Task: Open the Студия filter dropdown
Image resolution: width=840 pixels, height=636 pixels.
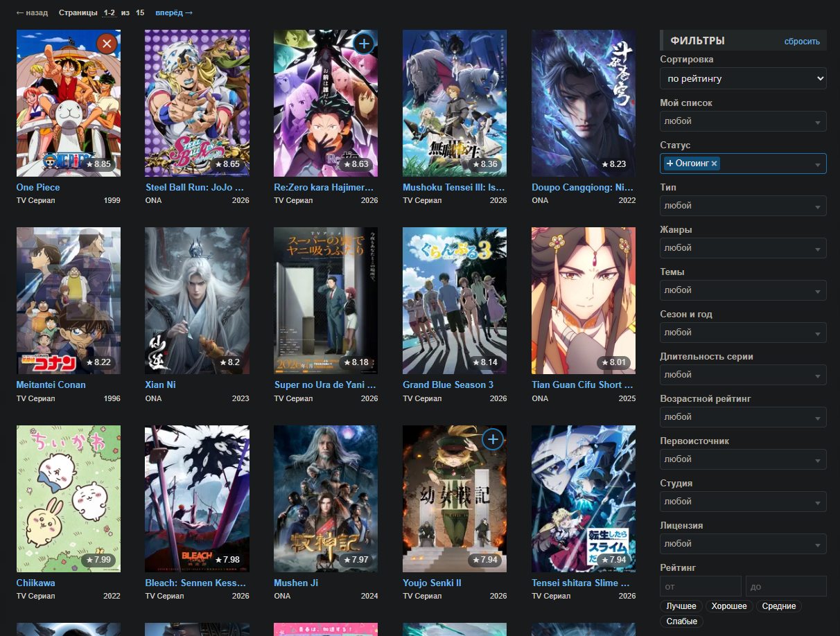Action: point(743,502)
